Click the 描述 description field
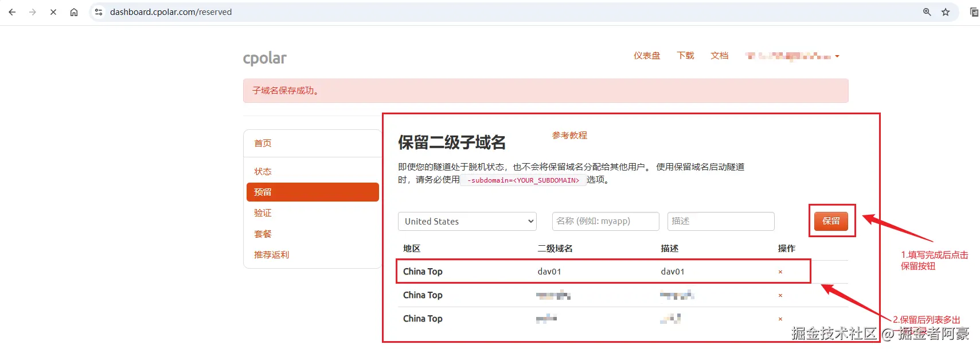The image size is (980, 352). tap(721, 221)
